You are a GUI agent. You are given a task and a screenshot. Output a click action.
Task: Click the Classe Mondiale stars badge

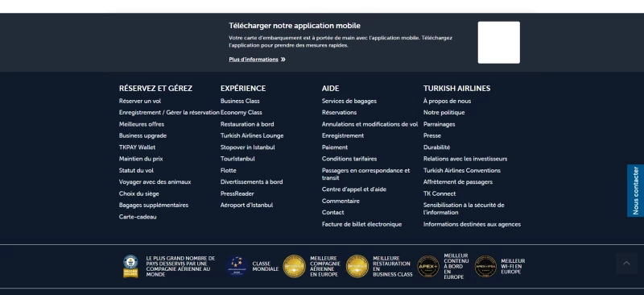point(237,266)
